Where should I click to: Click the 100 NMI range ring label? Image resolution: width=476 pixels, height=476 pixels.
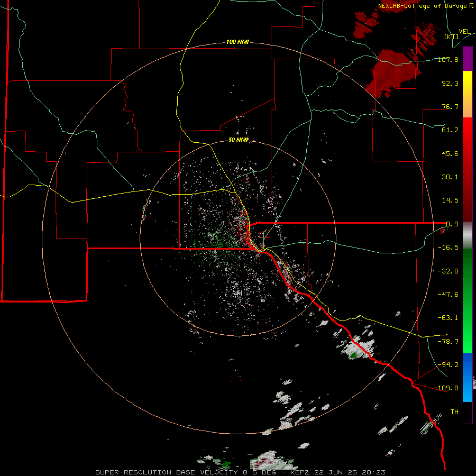point(237,42)
